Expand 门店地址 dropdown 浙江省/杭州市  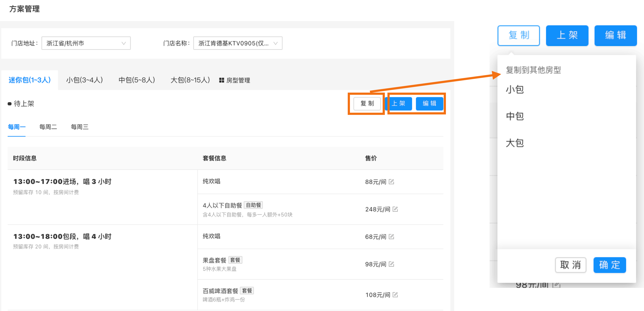[x=86, y=43]
